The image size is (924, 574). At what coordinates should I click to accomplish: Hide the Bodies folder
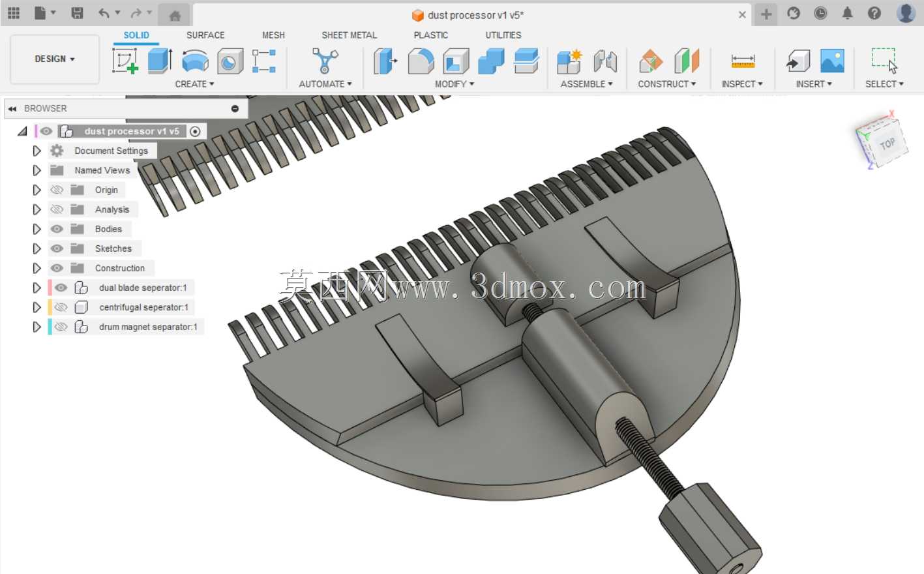coord(57,229)
